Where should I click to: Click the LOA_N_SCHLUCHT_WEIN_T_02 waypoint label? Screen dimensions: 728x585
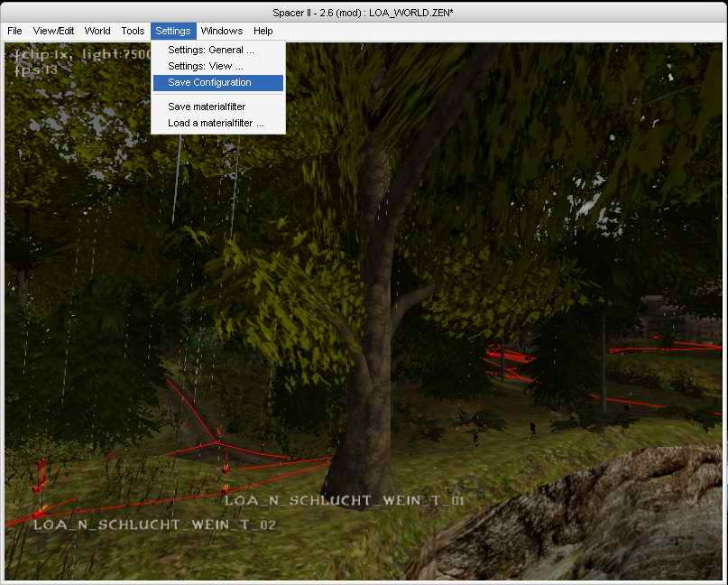click(x=154, y=525)
